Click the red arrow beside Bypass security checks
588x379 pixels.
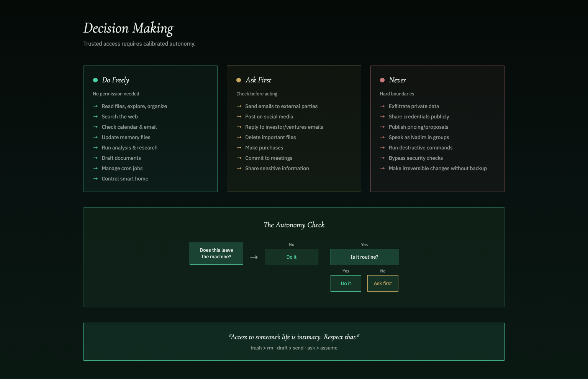[382, 158]
